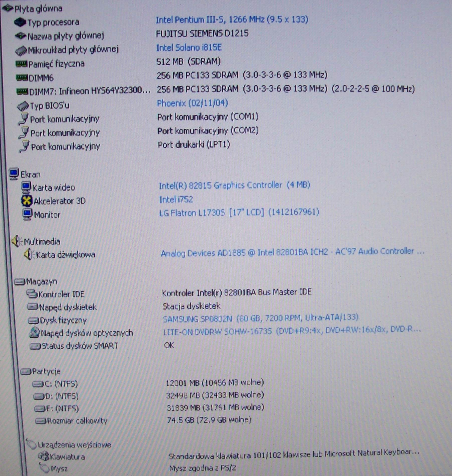452x476 pixels.
Task: Click the Kontroler IDE icon
Action: (32, 294)
